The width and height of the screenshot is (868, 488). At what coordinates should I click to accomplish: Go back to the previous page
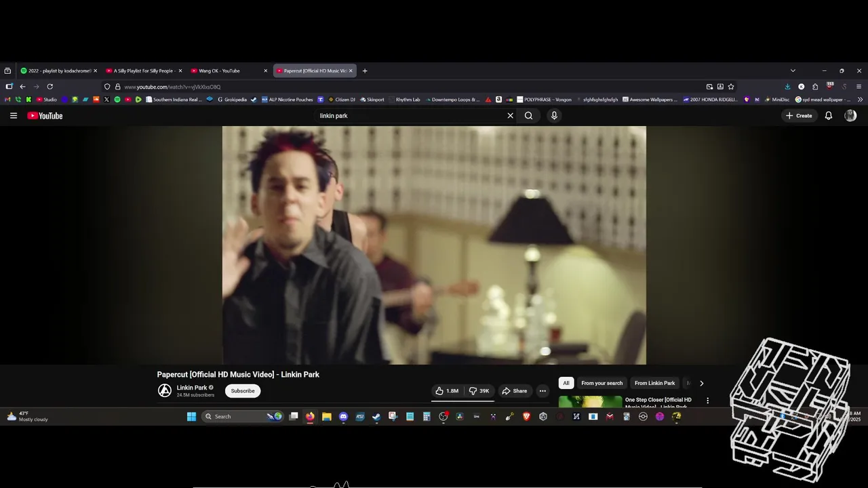(22, 87)
